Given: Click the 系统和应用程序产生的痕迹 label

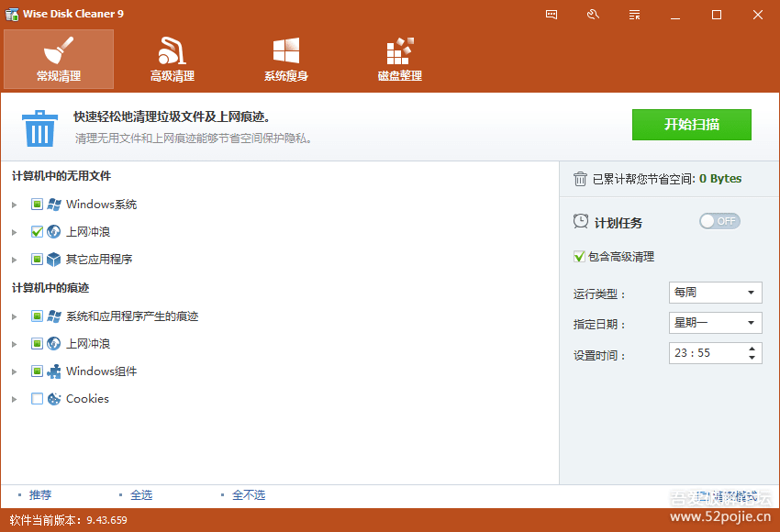Looking at the screenshot, I should coord(132,316).
